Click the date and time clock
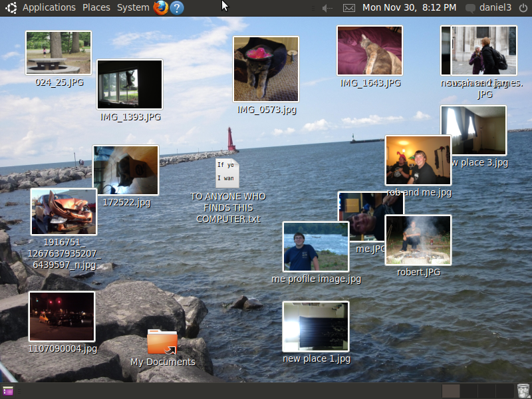Image resolution: width=532 pixels, height=399 pixels. (x=409, y=7)
